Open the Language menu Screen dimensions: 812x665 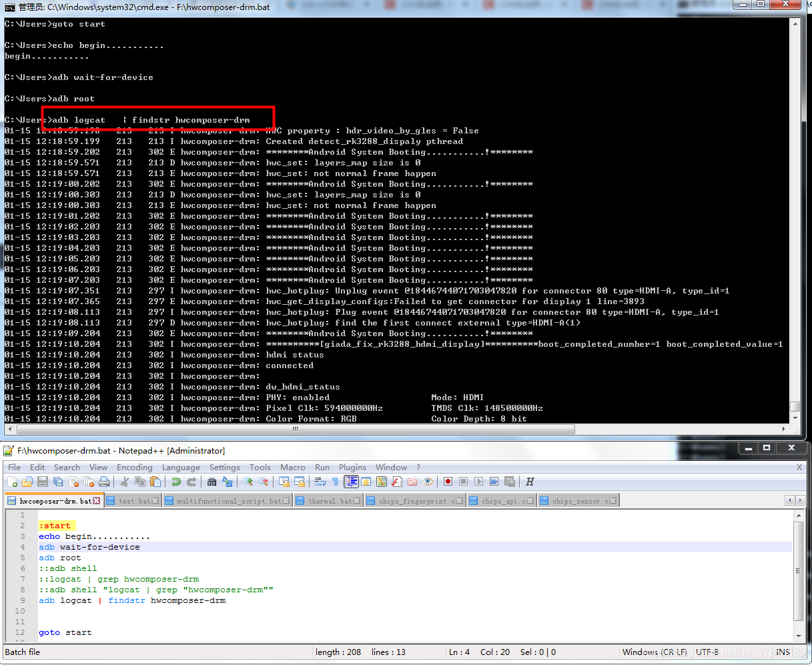[181, 468]
